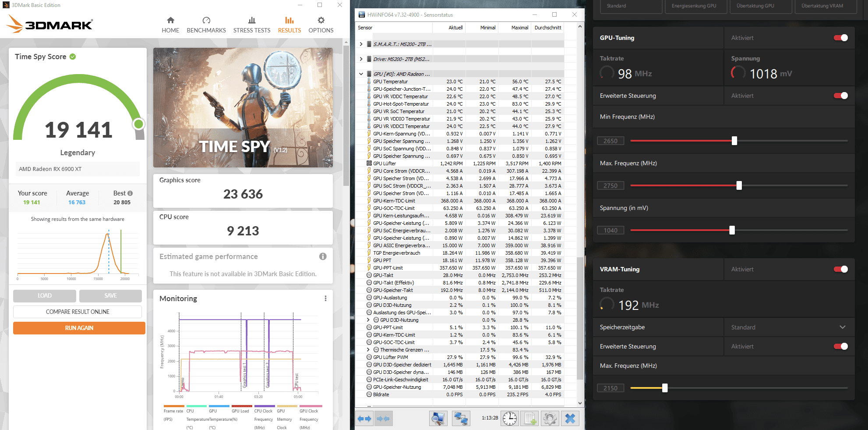Click COMPARE RESULT ONLINE
Screen dimensions: 868x430
(x=78, y=312)
